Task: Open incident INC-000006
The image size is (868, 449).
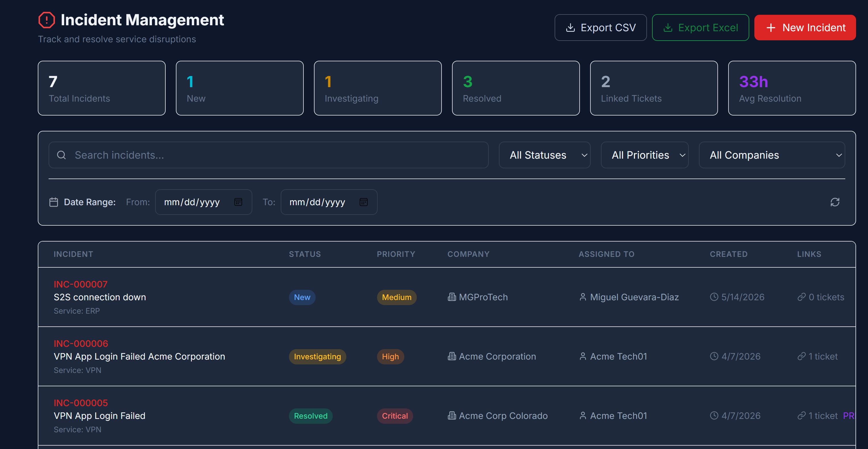Action: point(81,344)
